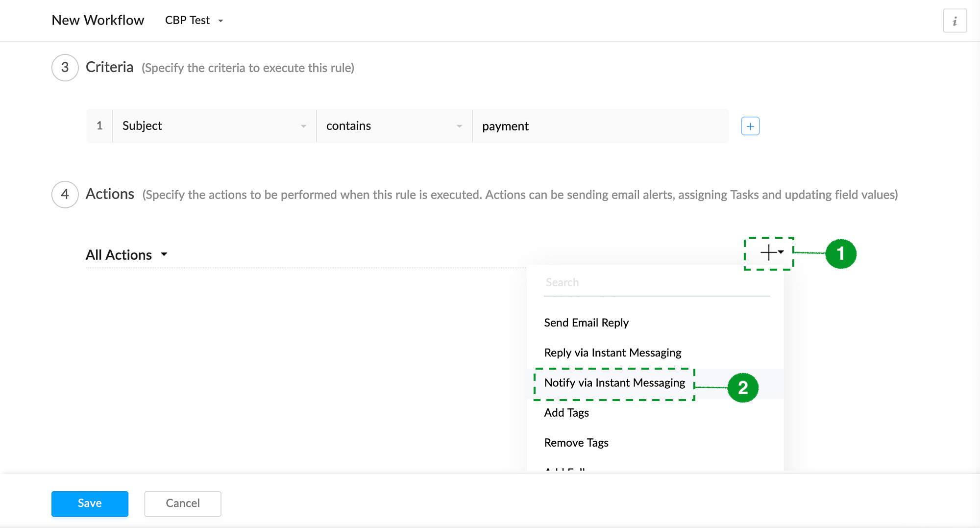Click the payment criteria value field
Image resolution: width=980 pixels, height=528 pixels.
pyautogui.click(x=600, y=126)
